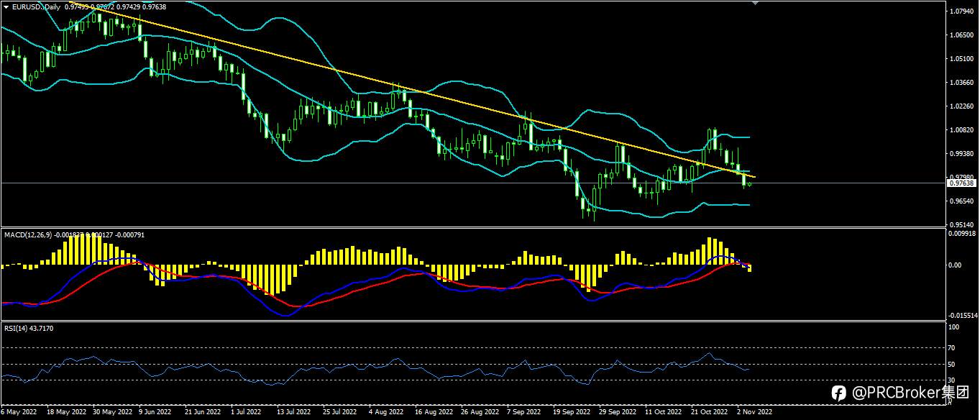Click the 29 Sep 2022 date label

[618, 413]
